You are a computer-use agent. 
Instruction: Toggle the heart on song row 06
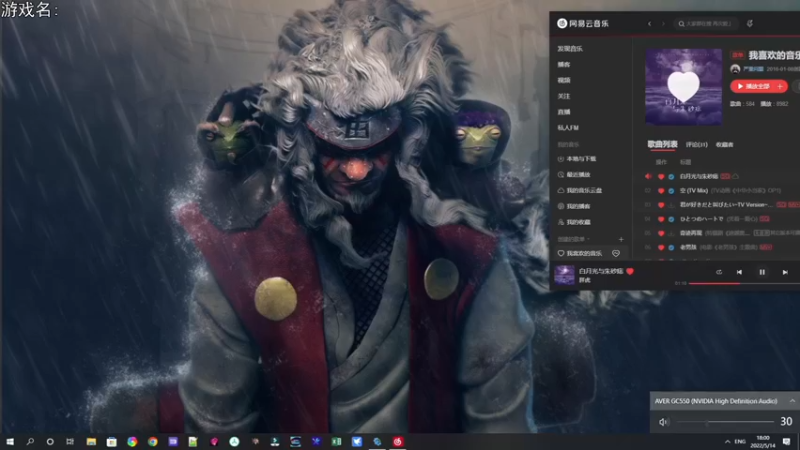pyautogui.click(x=661, y=248)
